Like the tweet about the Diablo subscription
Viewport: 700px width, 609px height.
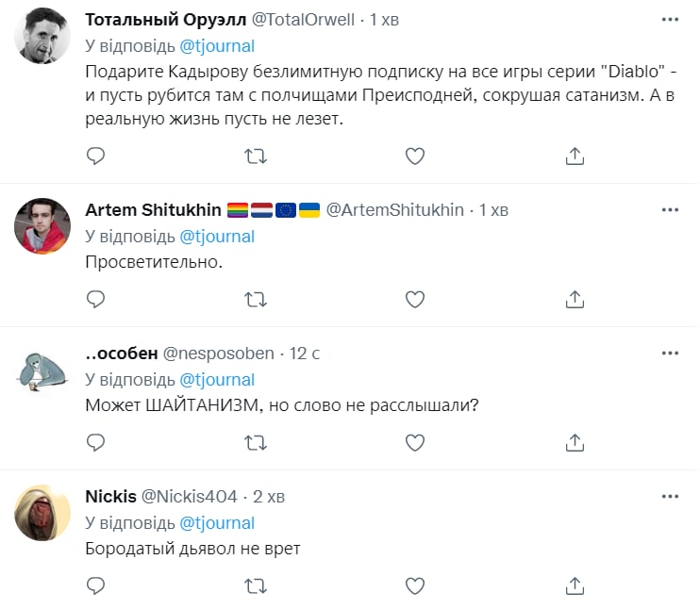(x=415, y=156)
